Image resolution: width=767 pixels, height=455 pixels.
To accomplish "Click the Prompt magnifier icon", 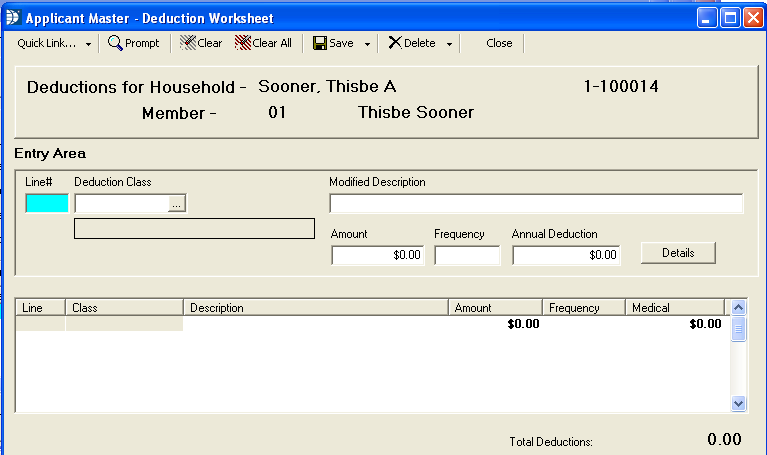I will click(x=115, y=43).
